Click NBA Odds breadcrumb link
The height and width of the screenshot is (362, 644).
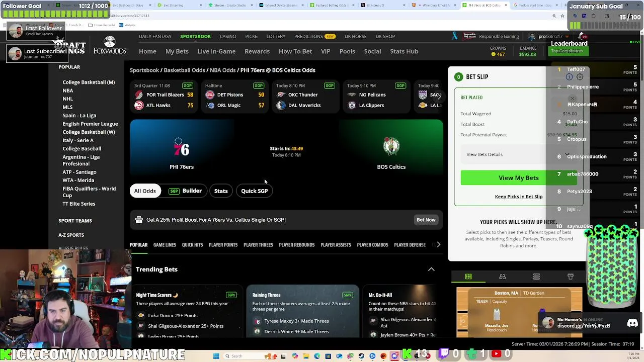point(222,70)
